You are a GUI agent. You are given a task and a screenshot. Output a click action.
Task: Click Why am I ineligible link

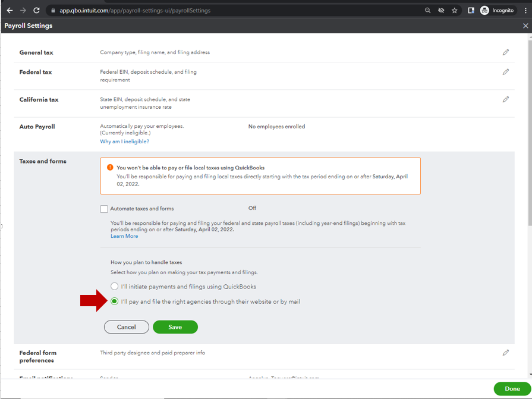(x=124, y=142)
